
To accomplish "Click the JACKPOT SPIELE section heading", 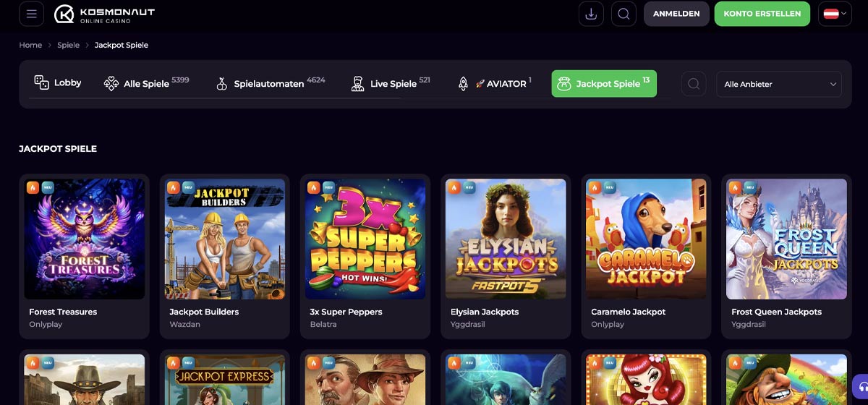I will click(58, 149).
